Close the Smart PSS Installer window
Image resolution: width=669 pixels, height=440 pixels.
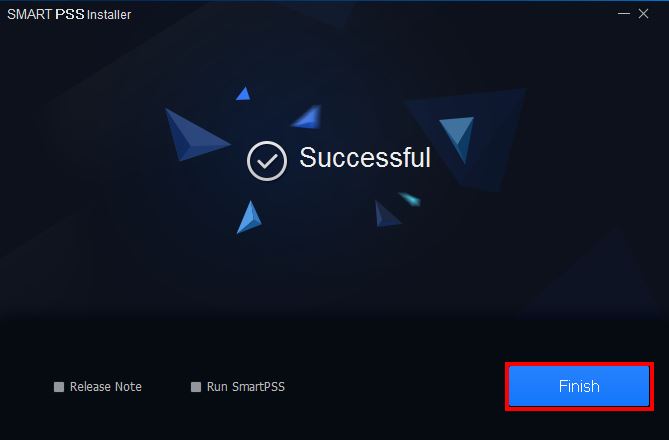[x=643, y=14]
